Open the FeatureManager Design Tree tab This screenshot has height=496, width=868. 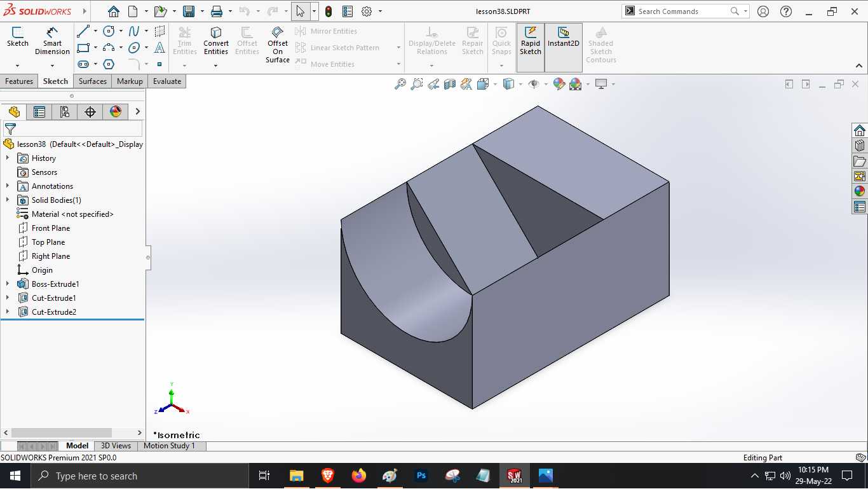14,112
